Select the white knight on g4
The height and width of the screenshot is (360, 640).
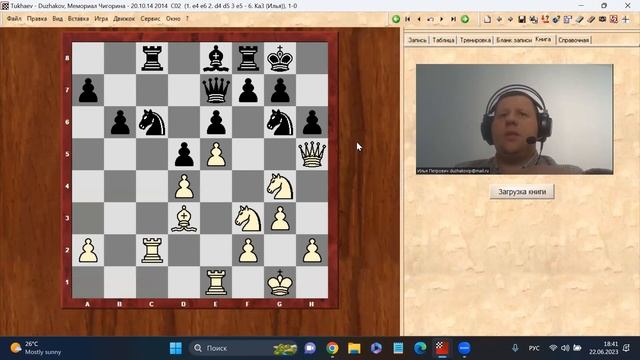click(x=280, y=186)
